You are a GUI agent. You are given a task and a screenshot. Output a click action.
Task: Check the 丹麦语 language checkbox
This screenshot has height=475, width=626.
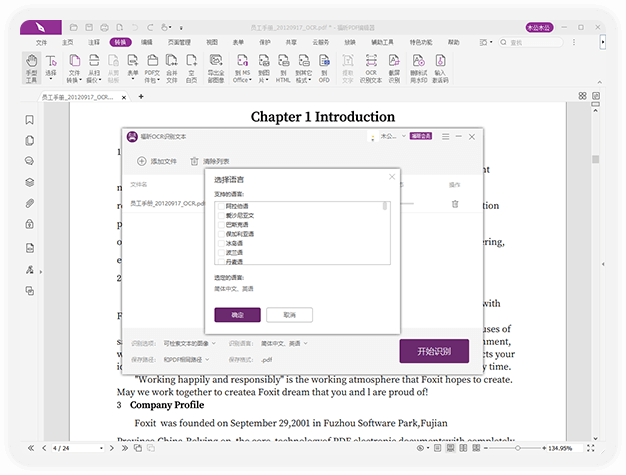pos(221,262)
